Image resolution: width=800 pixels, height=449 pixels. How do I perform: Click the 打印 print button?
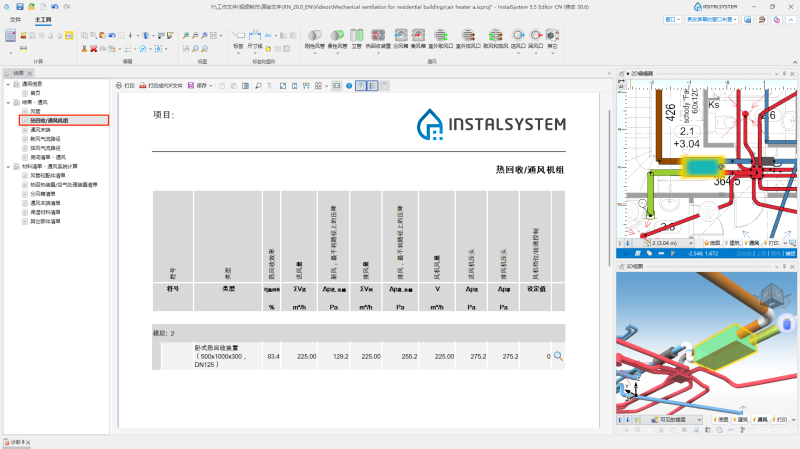125,86
